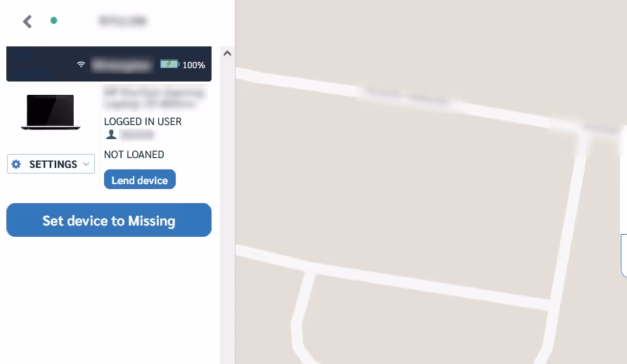This screenshot has width=627, height=364.
Task: Click the blue settings gear icon
Action: coord(16,164)
